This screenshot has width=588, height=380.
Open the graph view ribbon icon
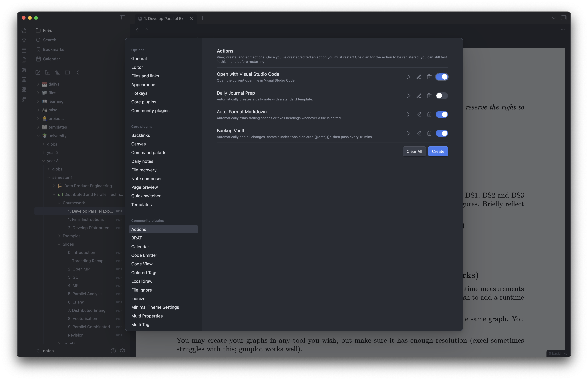[x=24, y=40]
